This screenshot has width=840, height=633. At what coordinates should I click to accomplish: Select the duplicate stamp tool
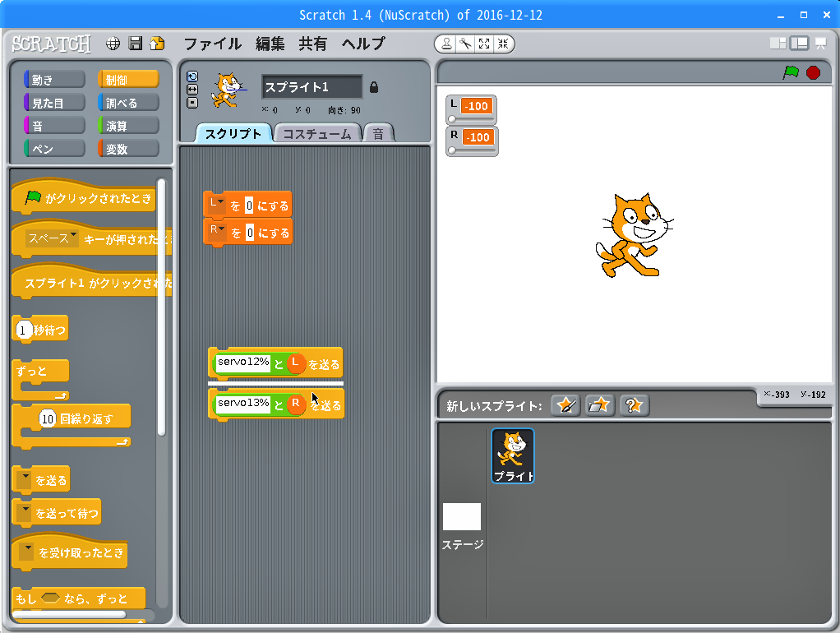[x=446, y=44]
